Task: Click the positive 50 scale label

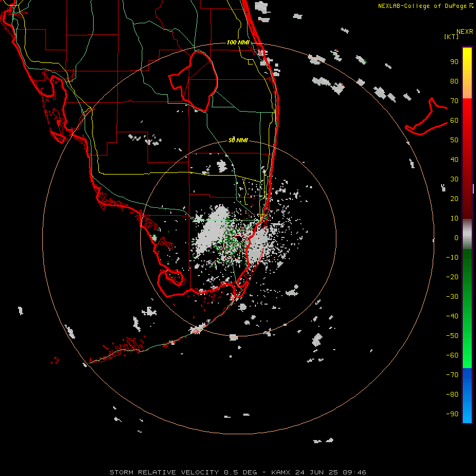Action: [x=454, y=140]
